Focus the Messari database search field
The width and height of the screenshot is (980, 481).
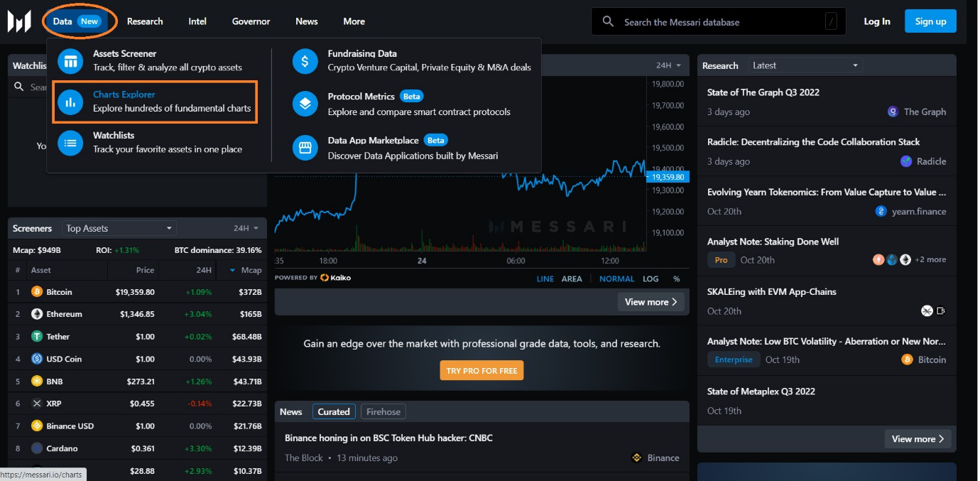(x=718, y=22)
